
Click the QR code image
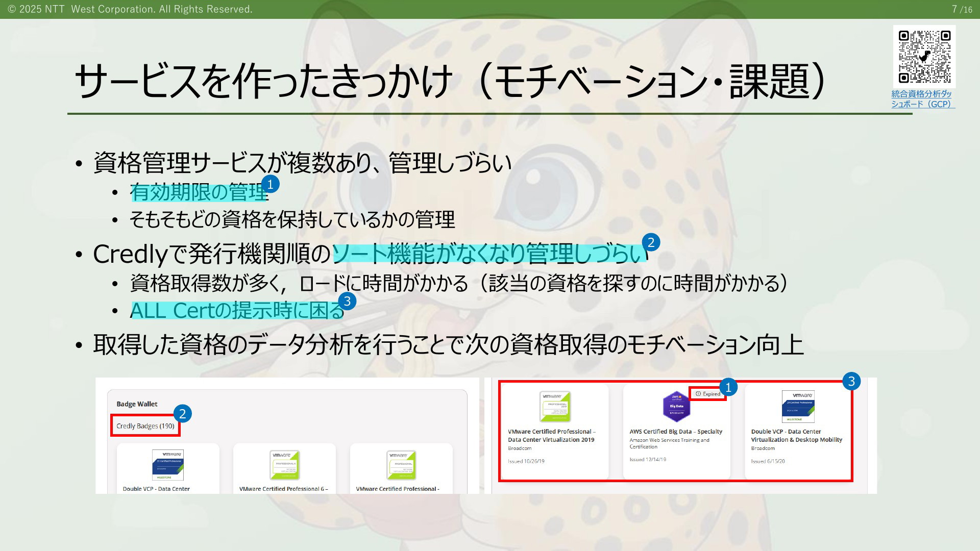point(924,57)
